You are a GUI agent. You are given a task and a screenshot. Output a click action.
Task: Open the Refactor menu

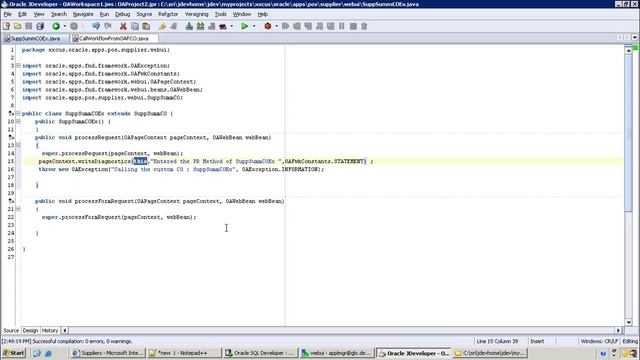point(168,14)
